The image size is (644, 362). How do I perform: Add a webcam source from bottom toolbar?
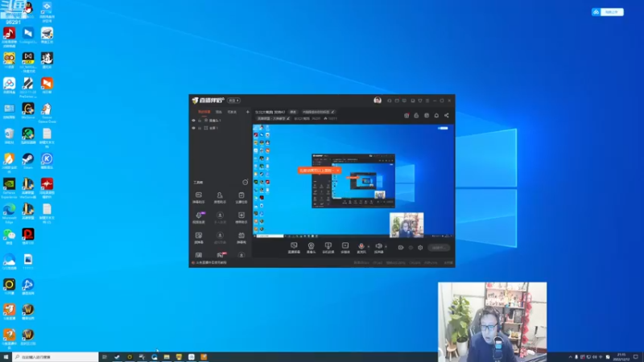coord(311,248)
